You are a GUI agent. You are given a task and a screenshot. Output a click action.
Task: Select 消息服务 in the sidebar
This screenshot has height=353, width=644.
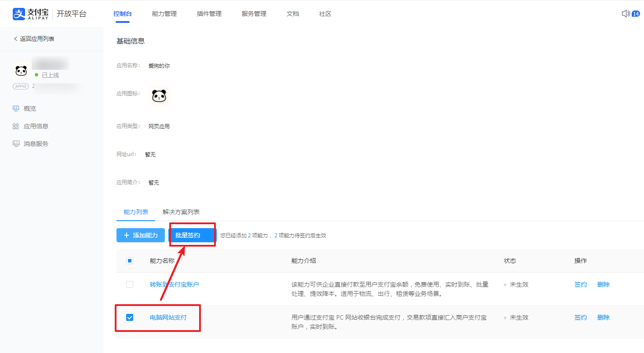point(36,144)
